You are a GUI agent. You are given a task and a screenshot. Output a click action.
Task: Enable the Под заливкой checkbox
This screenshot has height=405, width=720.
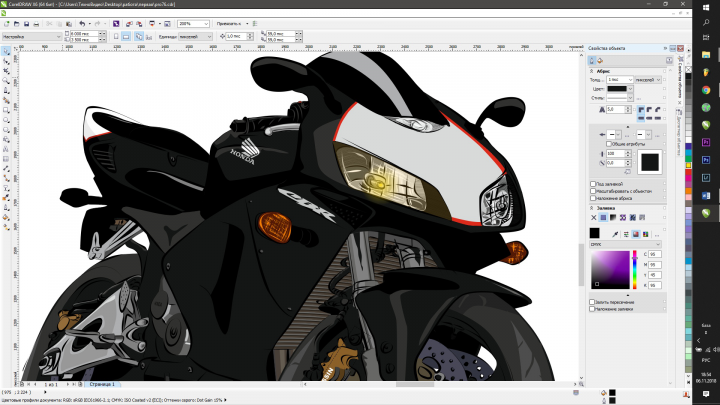[x=593, y=184]
